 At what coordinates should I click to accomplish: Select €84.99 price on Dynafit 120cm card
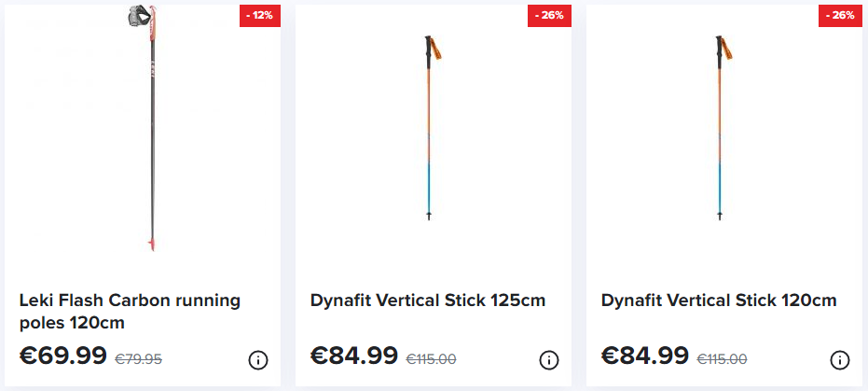point(645,356)
